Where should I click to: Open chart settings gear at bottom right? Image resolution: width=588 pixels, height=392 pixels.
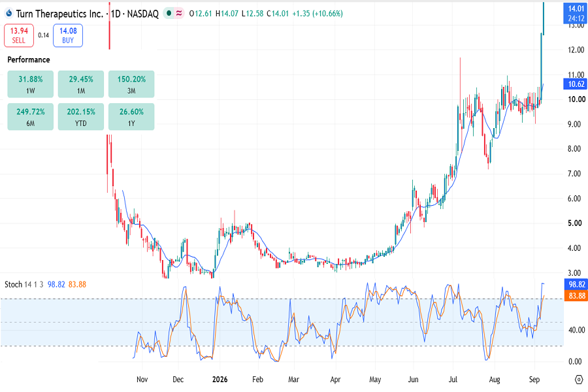[579, 380]
